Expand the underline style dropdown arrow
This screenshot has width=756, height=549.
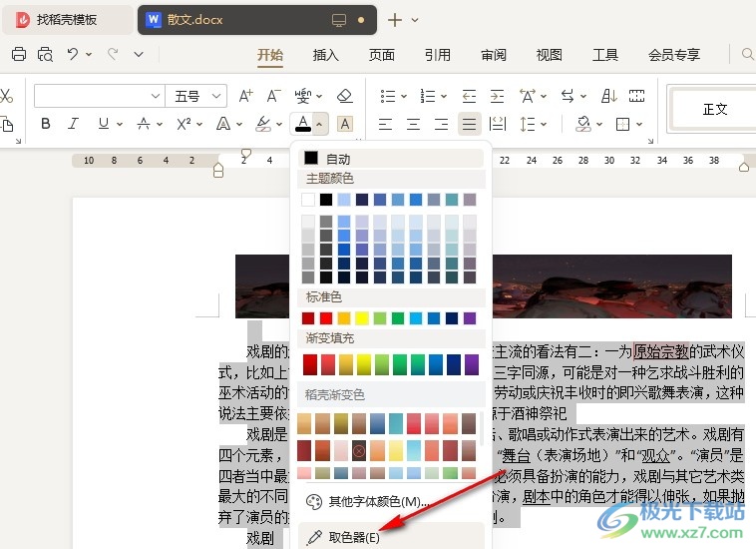pos(118,125)
